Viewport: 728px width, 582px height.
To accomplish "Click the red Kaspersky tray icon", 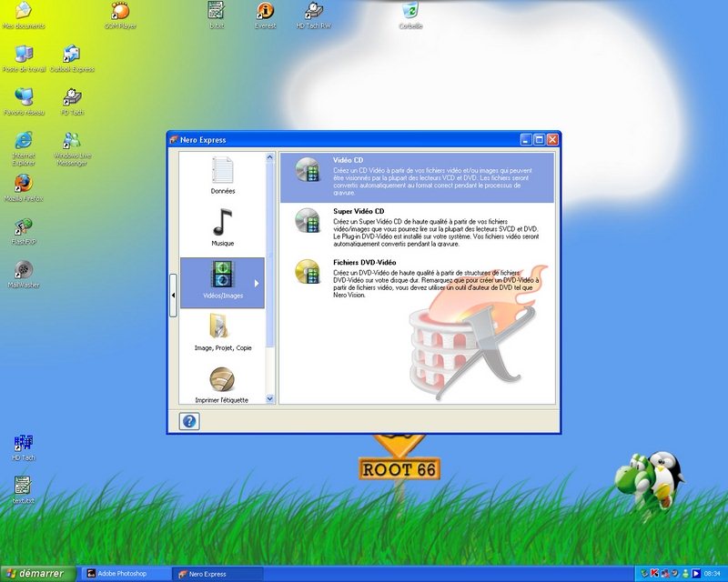I will tap(654, 574).
